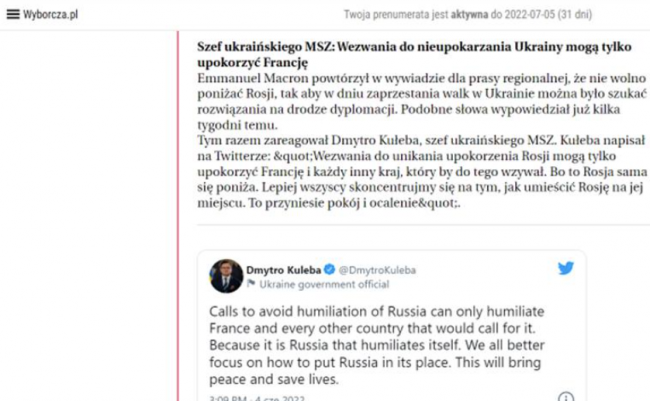Go to the Wyborcza.pl homepage logo
The image size is (650, 401).
tap(50, 15)
